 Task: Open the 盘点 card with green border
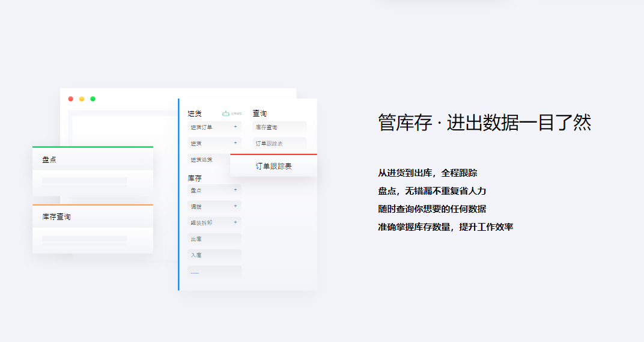click(x=93, y=171)
